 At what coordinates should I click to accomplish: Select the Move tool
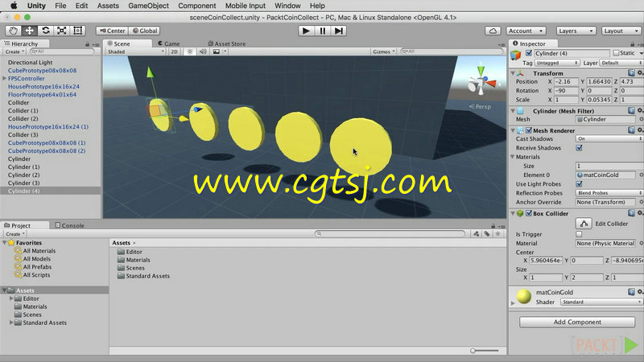(x=30, y=31)
